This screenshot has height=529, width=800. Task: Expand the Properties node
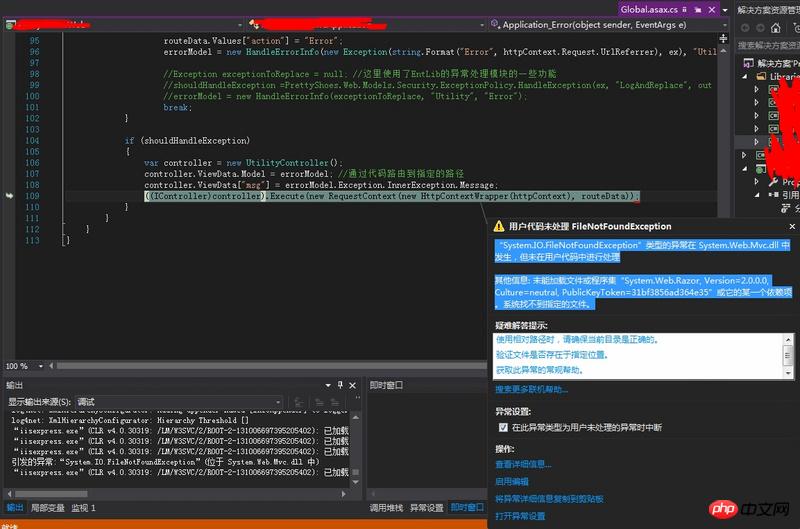[757, 182]
